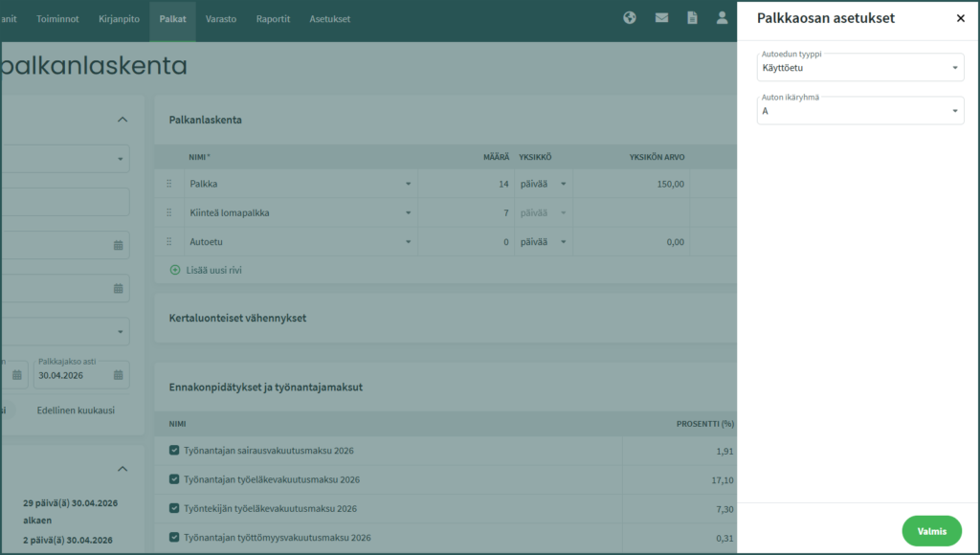Screen dimensions: 980x555
Task: Expand the Palkka name dropdown arrow
Action: coord(409,184)
